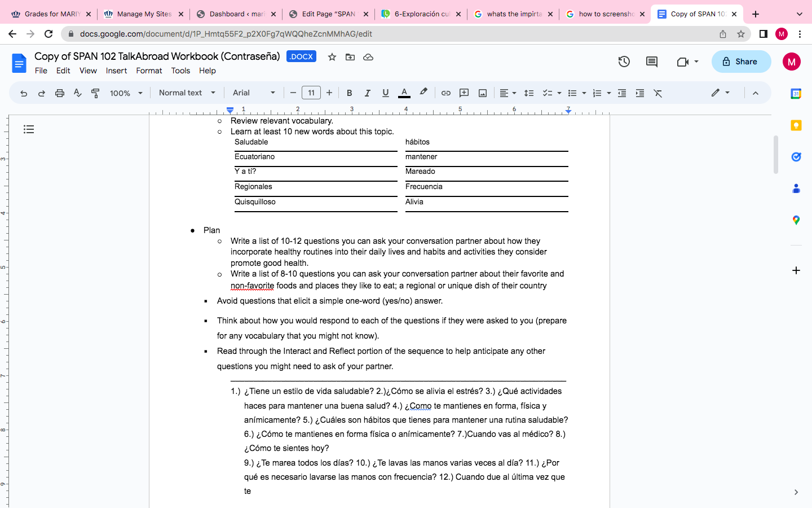Click the Redo arrow in the toolbar
The image size is (812, 508).
pyautogui.click(x=41, y=93)
